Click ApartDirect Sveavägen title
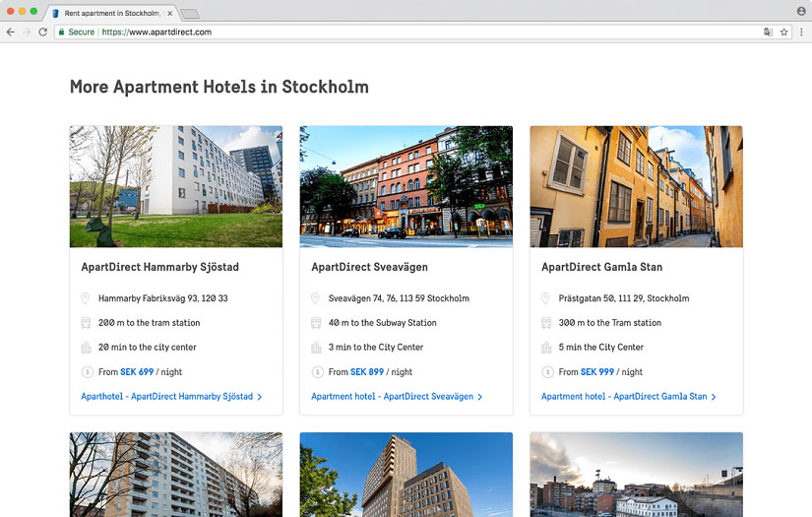Screen dimensions: 812x517 (x=370, y=267)
